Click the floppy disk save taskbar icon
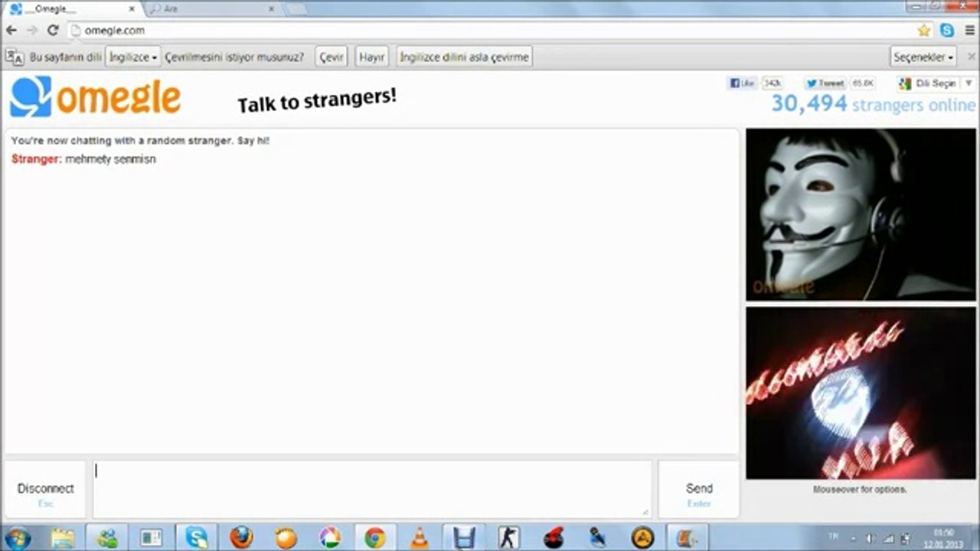This screenshot has height=551, width=980. coord(464,537)
